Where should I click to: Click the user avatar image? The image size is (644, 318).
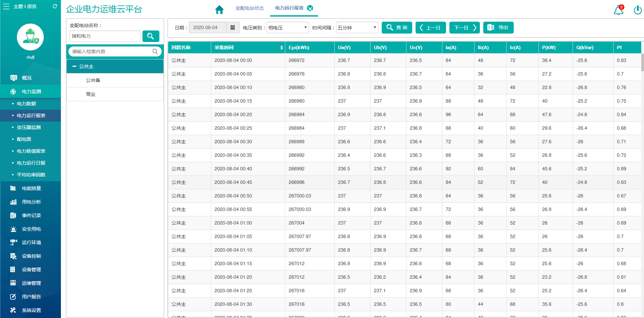point(30,37)
